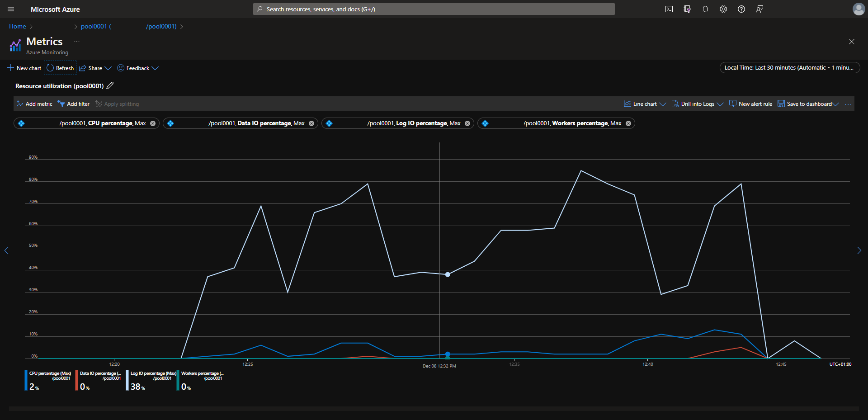Open the Cloud Shell icon
The width and height of the screenshot is (868, 420).
click(x=669, y=9)
